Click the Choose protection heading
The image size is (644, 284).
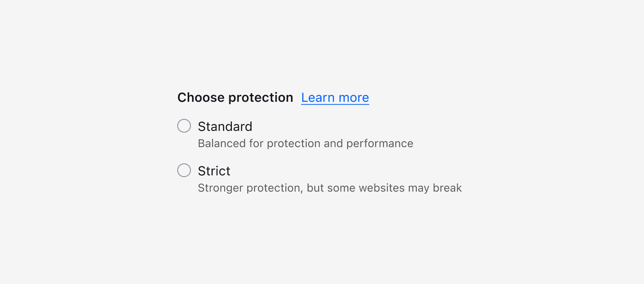pyautogui.click(x=235, y=98)
